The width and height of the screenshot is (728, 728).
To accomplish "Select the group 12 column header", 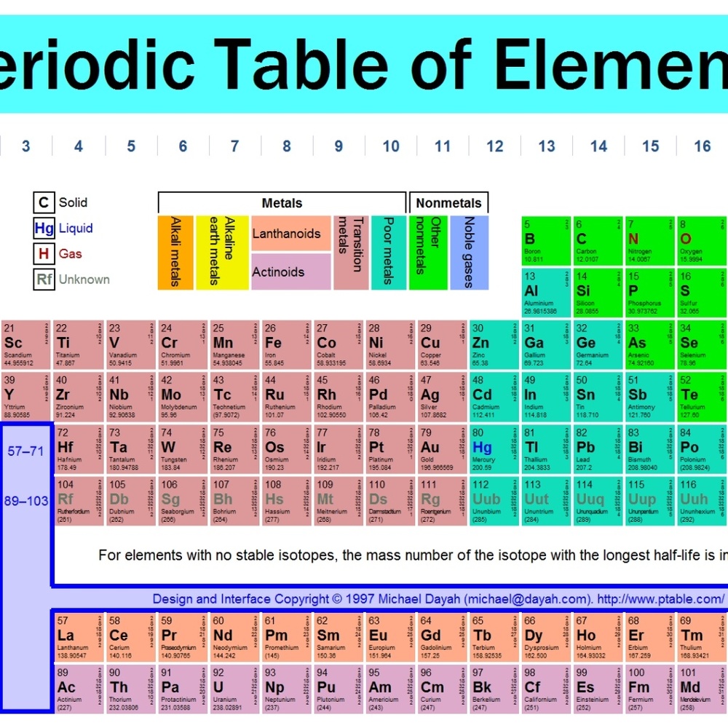I will pos(495,146).
